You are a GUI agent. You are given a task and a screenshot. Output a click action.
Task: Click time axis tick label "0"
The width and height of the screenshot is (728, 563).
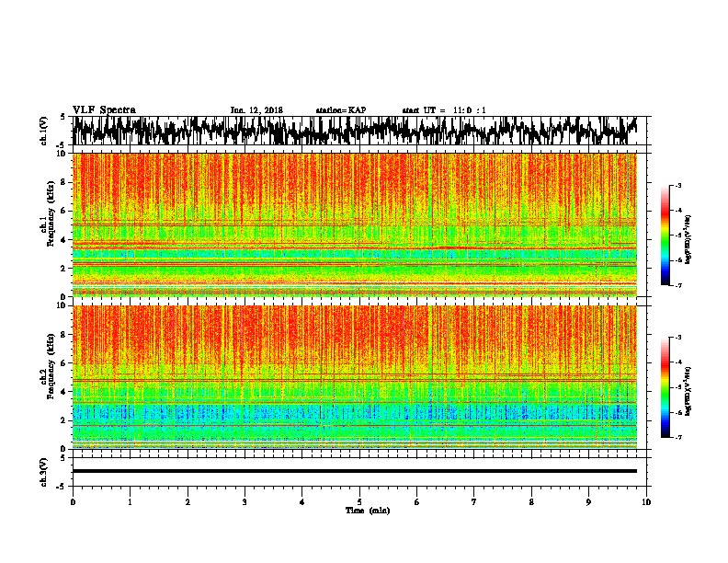(73, 502)
